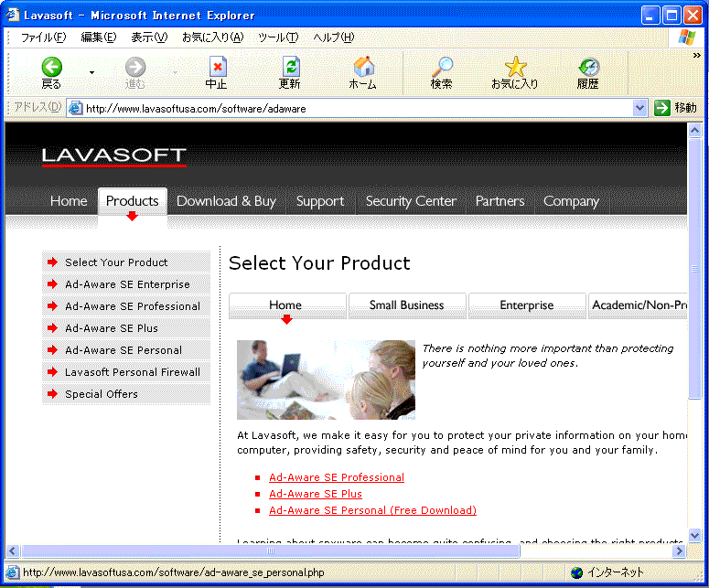Open the Support nav tab

pyautogui.click(x=320, y=200)
